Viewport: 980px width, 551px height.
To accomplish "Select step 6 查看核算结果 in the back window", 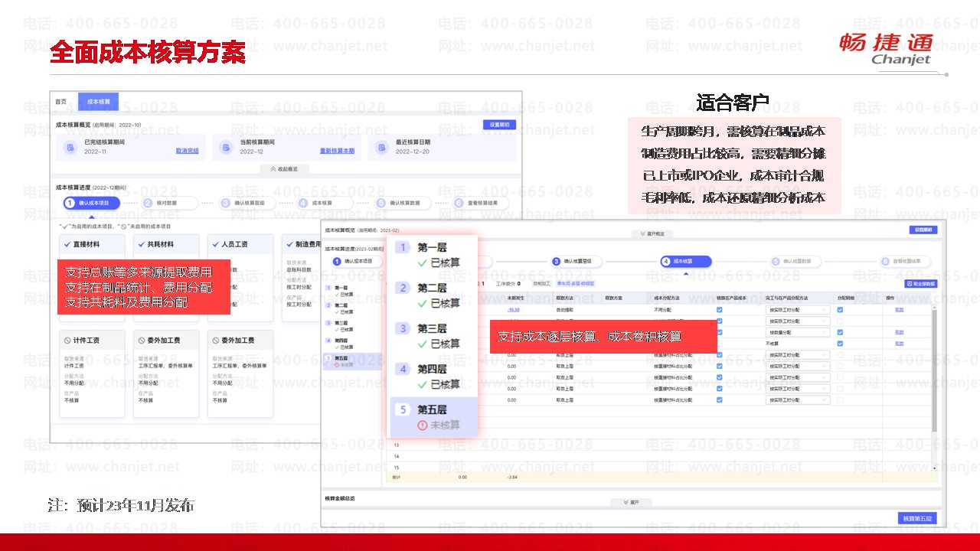I will coord(481,203).
